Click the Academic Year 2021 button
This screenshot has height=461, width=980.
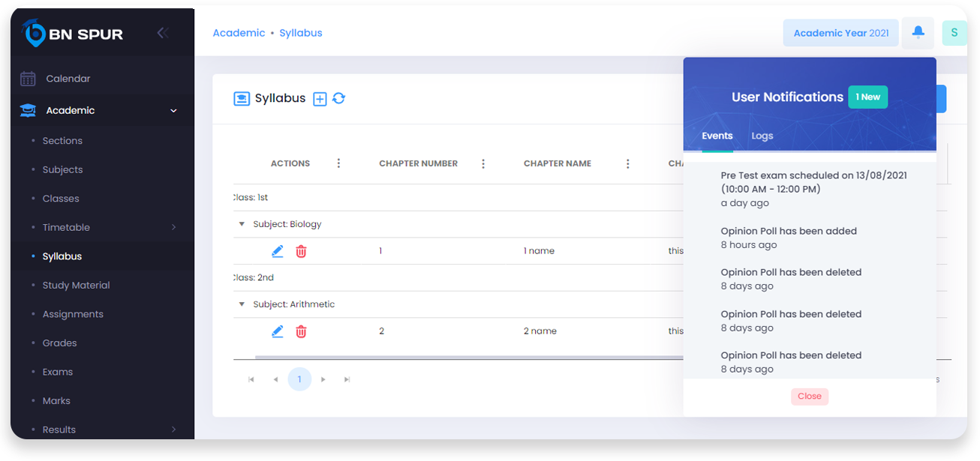tap(840, 33)
